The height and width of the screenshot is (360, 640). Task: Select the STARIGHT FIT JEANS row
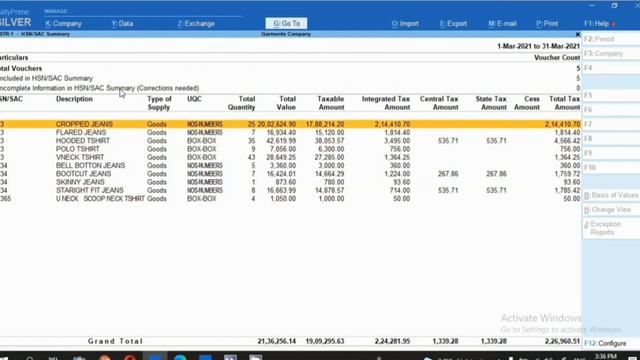pos(290,190)
